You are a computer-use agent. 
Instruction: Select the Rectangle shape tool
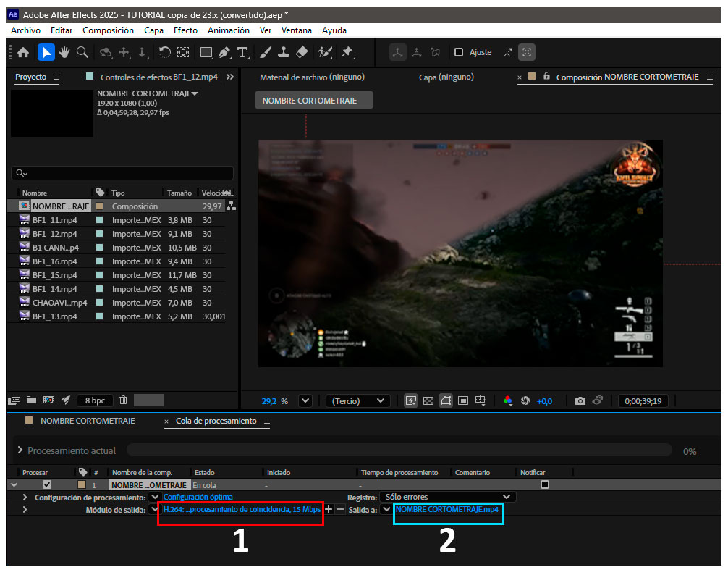coord(206,52)
